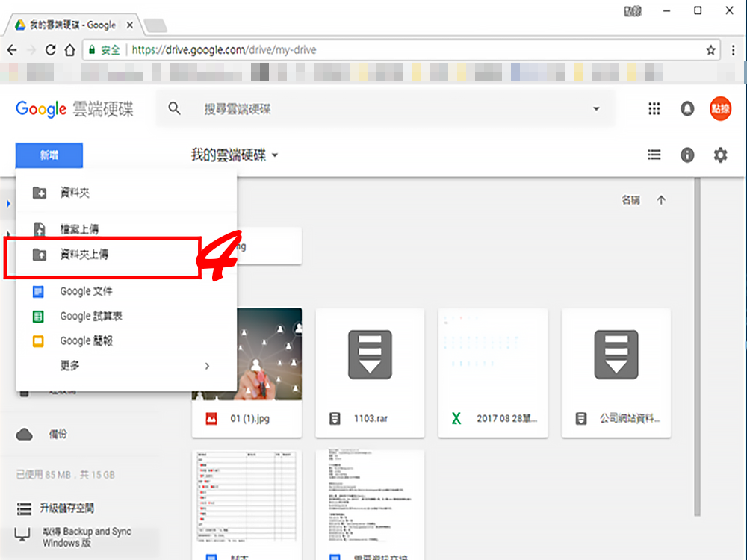Click the red image icon beside 01 (1).jpg
The image size is (747, 560).
(x=211, y=419)
